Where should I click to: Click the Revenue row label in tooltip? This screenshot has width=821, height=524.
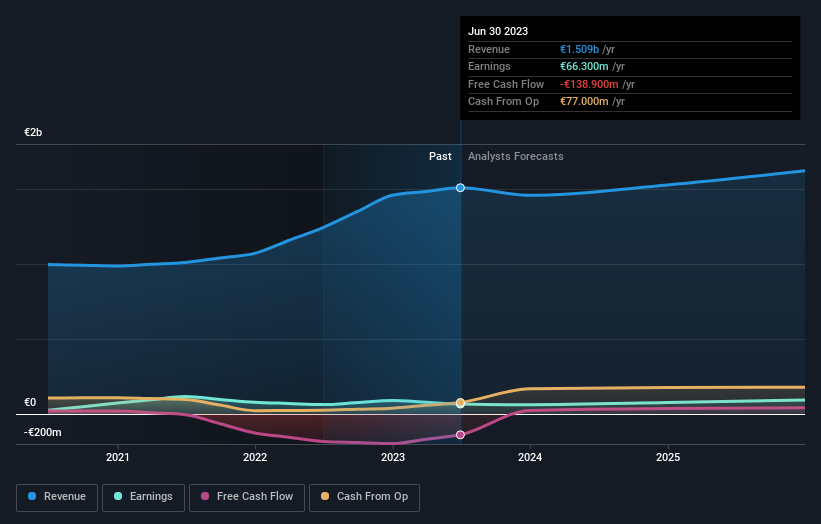(489, 49)
